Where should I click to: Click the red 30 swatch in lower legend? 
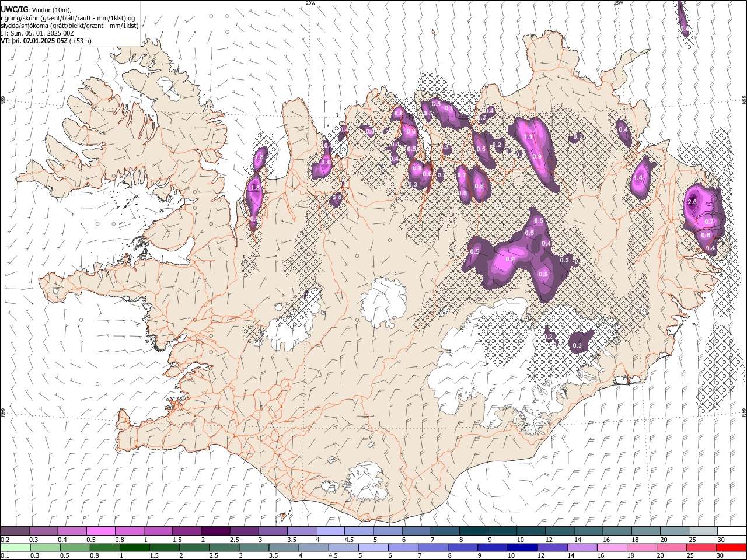coord(731,547)
